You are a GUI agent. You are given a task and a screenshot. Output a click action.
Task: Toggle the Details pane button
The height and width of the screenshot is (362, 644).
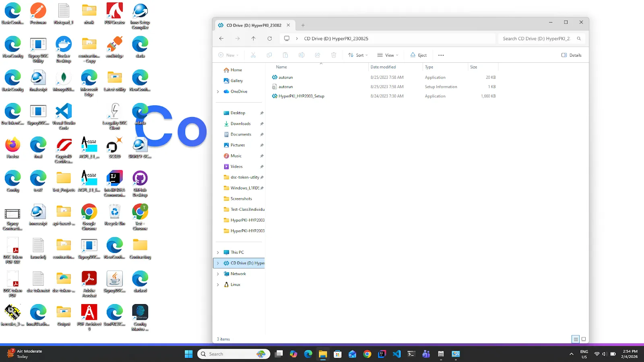(x=572, y=55)
